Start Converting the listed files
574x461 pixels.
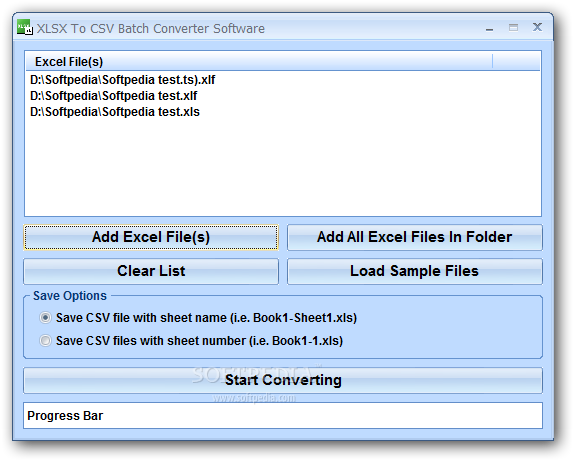click(283, 380)
